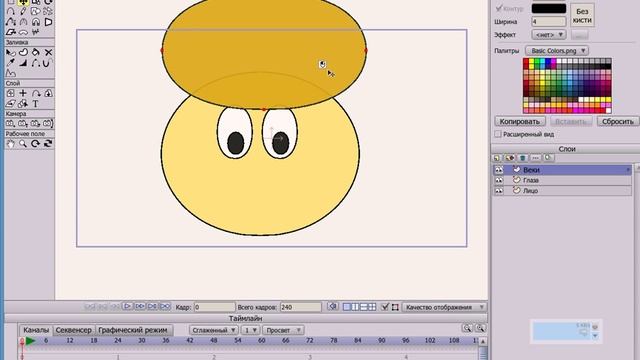Viewport: 640px width, 360px height.
Task: Select the Text layer T tool
Action: pos(36,104)
